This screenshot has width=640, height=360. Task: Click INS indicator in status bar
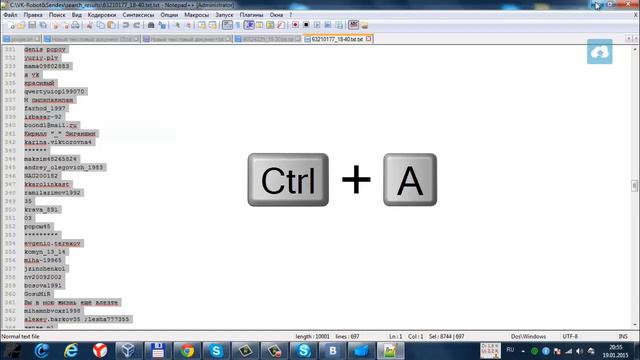[623, 336]
